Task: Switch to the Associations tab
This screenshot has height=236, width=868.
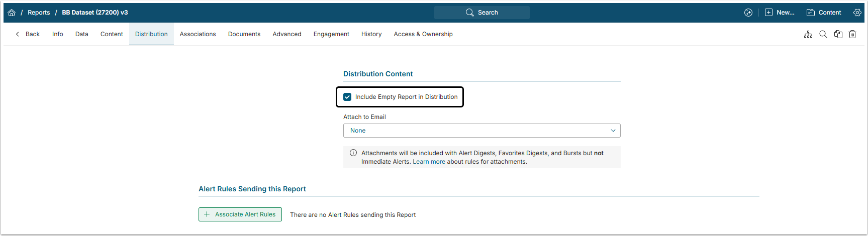Action: click(x=198, y=34)
